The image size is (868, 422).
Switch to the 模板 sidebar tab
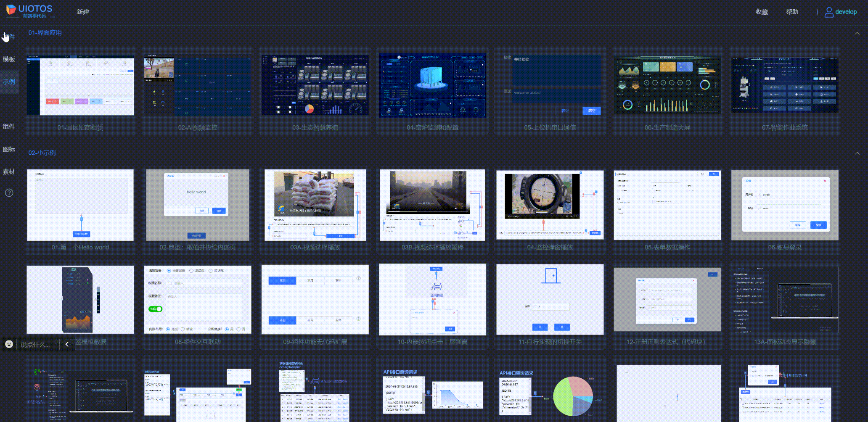(x=9, y=59)
